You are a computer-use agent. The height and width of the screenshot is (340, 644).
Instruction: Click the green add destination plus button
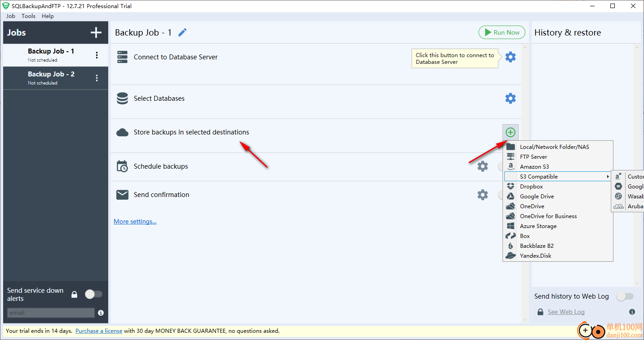coord(511,132)
